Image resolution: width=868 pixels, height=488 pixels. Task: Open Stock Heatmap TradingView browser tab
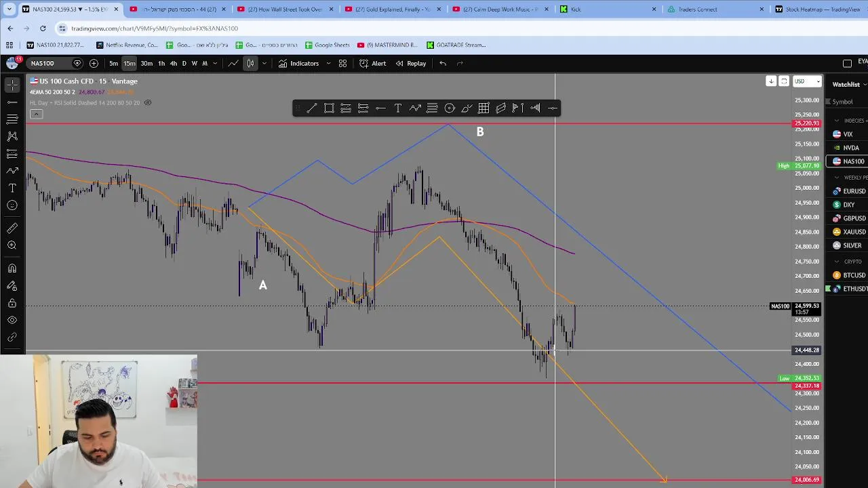tap(818, 9)
